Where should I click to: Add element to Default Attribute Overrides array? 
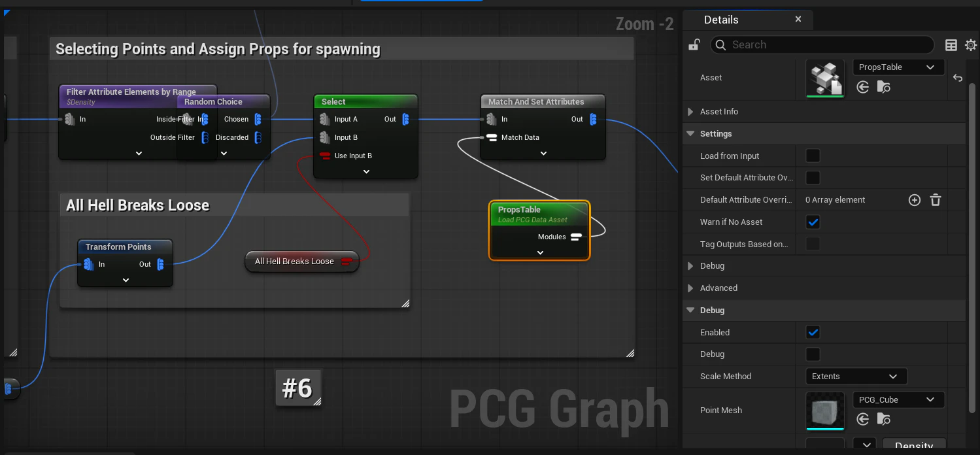[915, 200]
